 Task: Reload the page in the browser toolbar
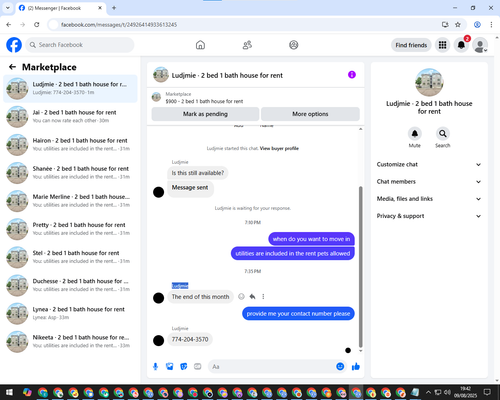pyautogui.click(x=37, y=25)
